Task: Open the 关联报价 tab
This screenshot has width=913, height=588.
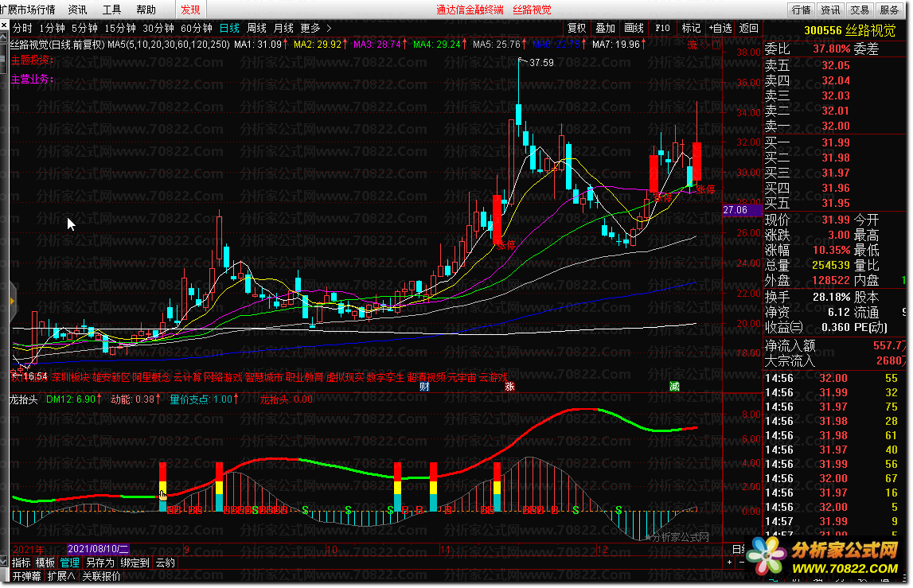Action: tap(101, 576)
